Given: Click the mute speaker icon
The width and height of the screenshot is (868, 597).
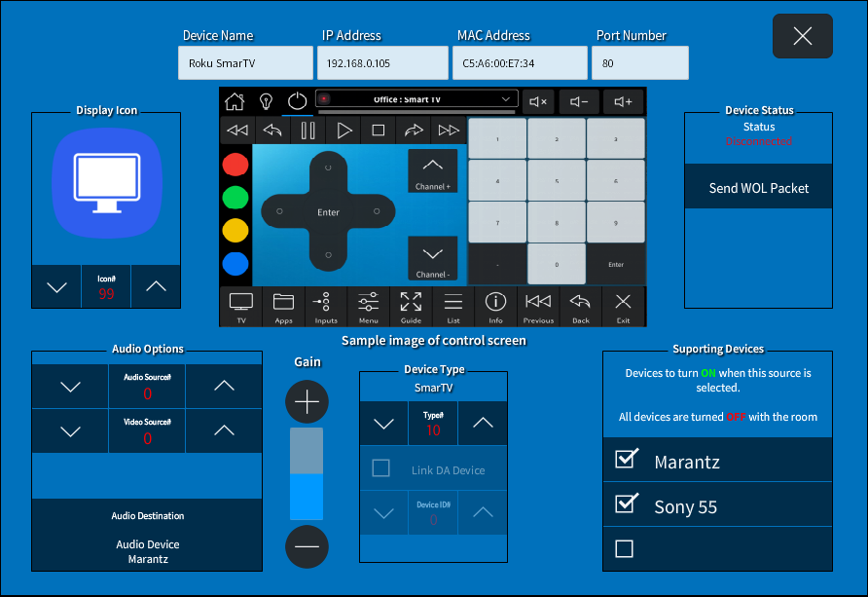Looking at the screenshot, I should click(x=538, y=102).
